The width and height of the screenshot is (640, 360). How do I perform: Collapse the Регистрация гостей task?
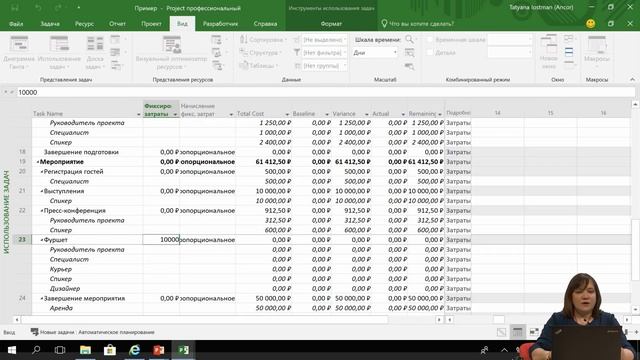coord(42,172)
